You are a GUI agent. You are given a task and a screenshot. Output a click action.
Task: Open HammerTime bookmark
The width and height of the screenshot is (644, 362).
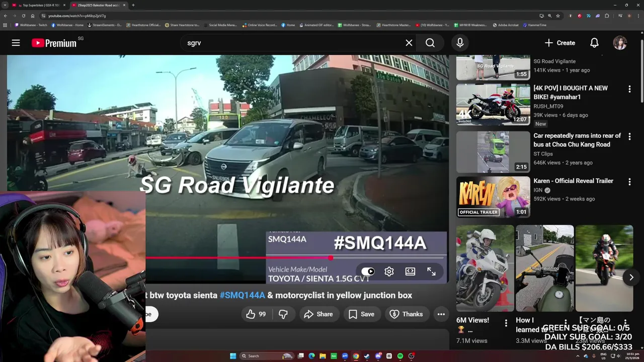535,25
